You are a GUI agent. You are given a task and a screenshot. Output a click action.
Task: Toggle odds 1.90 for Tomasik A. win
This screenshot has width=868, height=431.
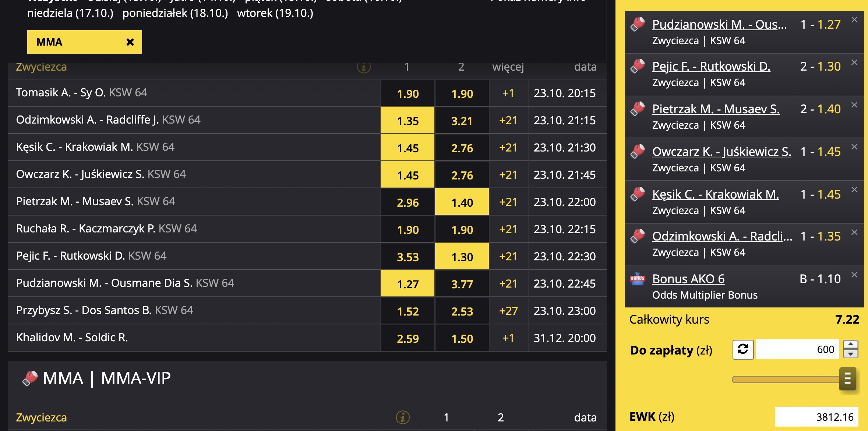click(407, 93)
